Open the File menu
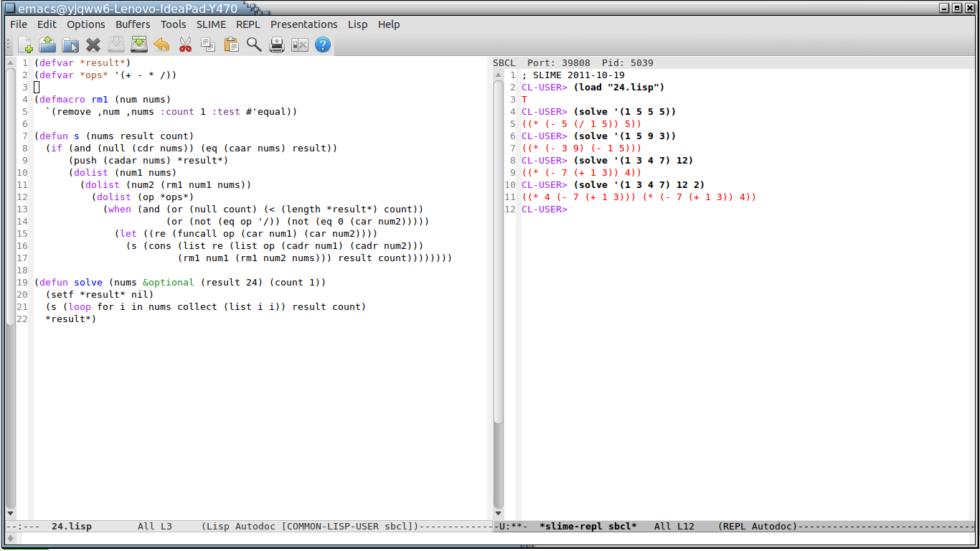Image resolution: width=980 pixels, height=551 pixels. point(19,24)
